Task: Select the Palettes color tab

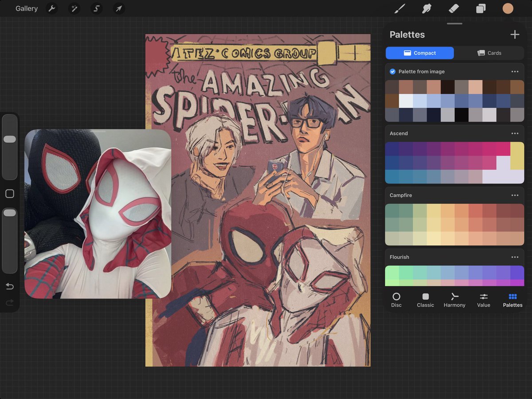Action: click(x=512, y=300)
